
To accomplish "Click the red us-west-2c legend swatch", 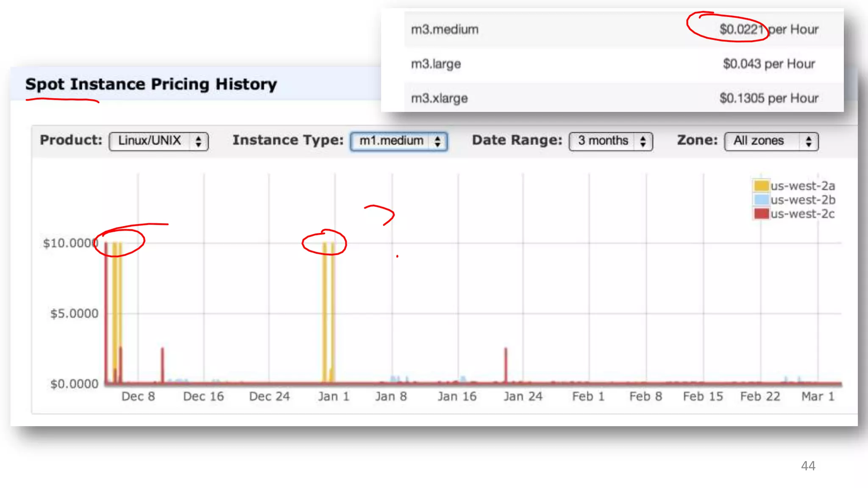I will point(761,213).
